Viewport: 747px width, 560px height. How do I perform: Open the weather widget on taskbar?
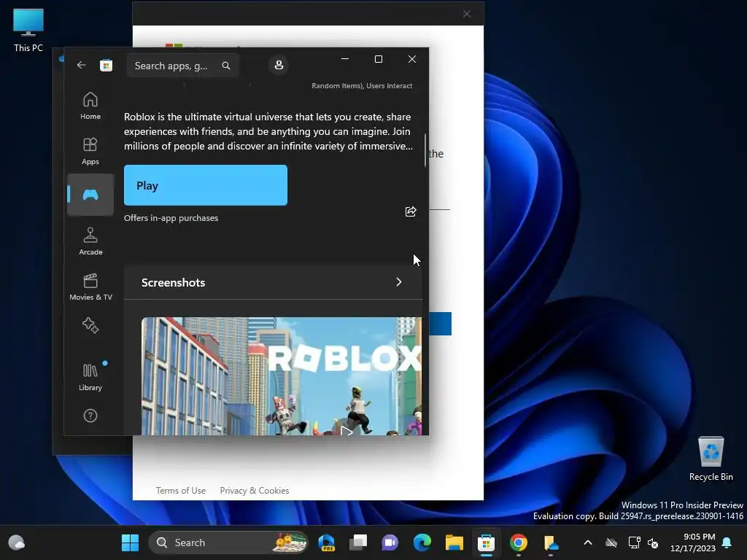pos(17,542)
